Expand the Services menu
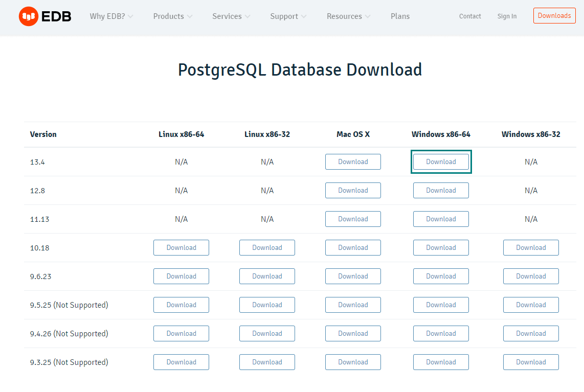This screenshot has width=584, height=392. pos(231,16)
